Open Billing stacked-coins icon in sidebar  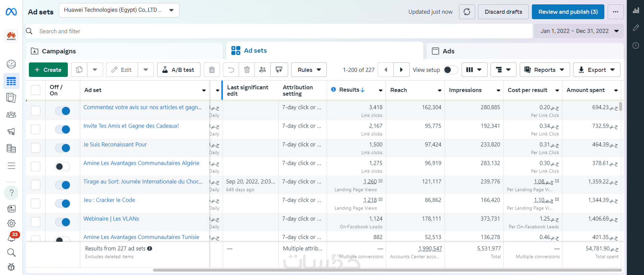[11, 149]
